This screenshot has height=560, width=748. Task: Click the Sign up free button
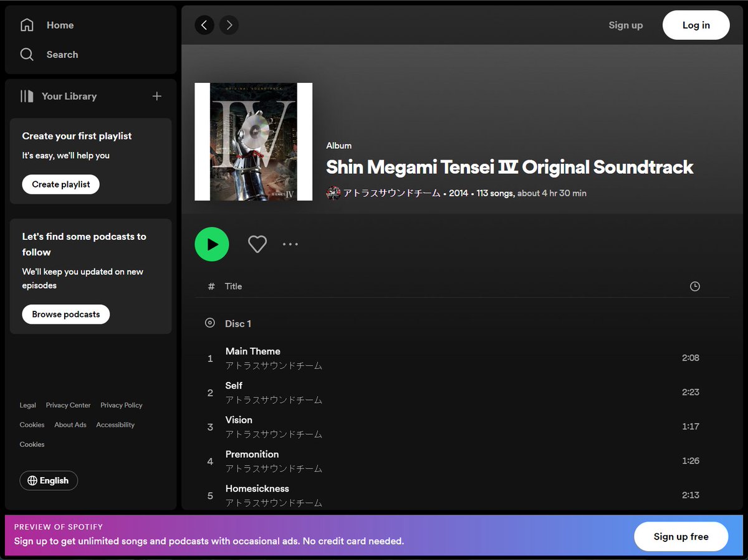681,536
